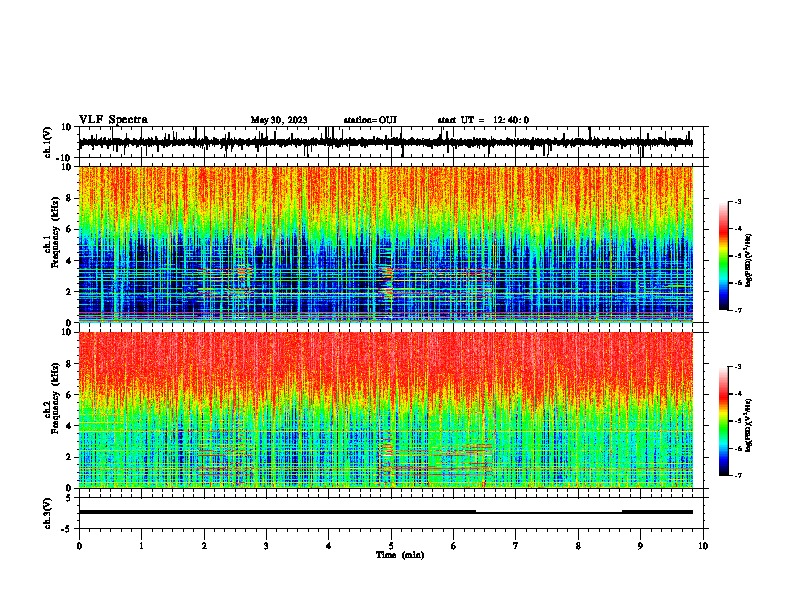Click the "Time (min)" axis label
This screenshot has height=612, width=792.
coord(400,555)
